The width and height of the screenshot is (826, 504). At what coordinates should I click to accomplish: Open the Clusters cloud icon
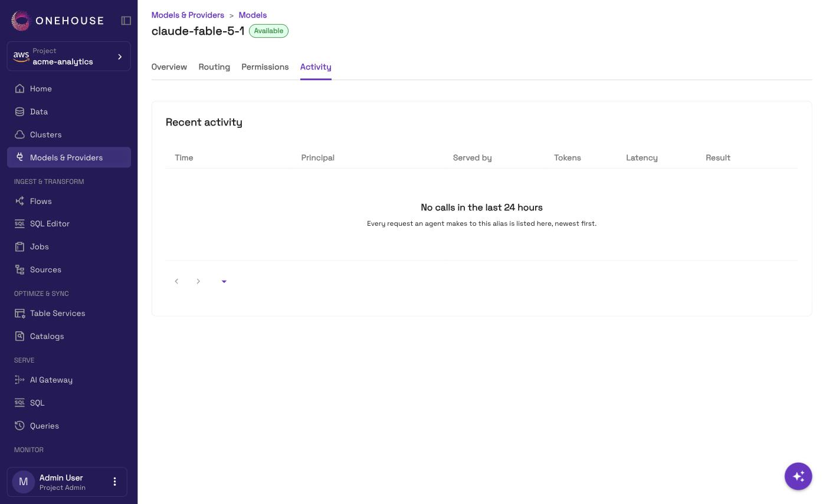19,134
